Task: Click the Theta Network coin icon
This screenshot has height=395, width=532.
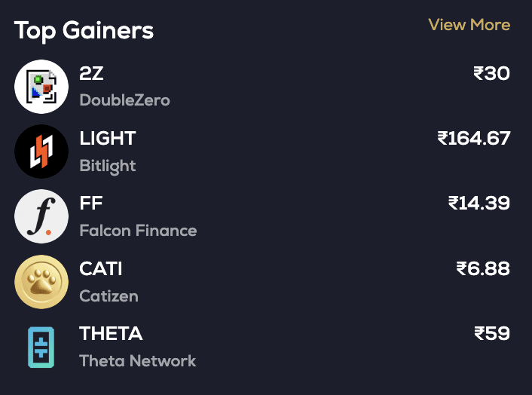Action: (x=41, y=347)
